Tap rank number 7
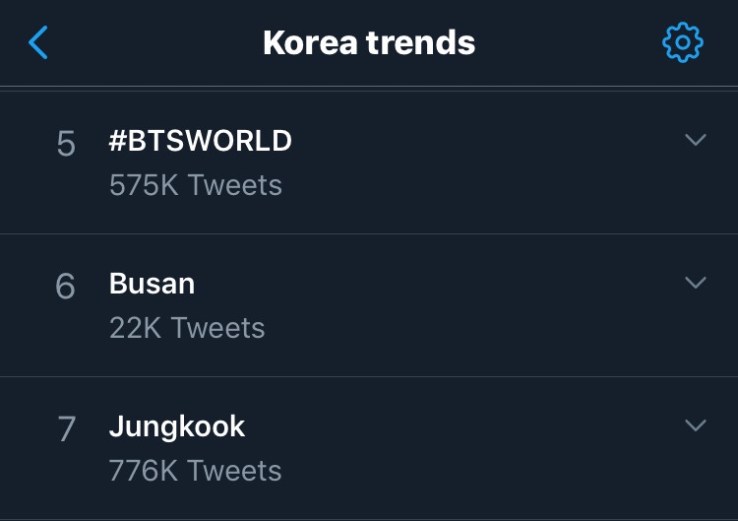The height and width of the screenshot is (521, 738). pos(66,430)
